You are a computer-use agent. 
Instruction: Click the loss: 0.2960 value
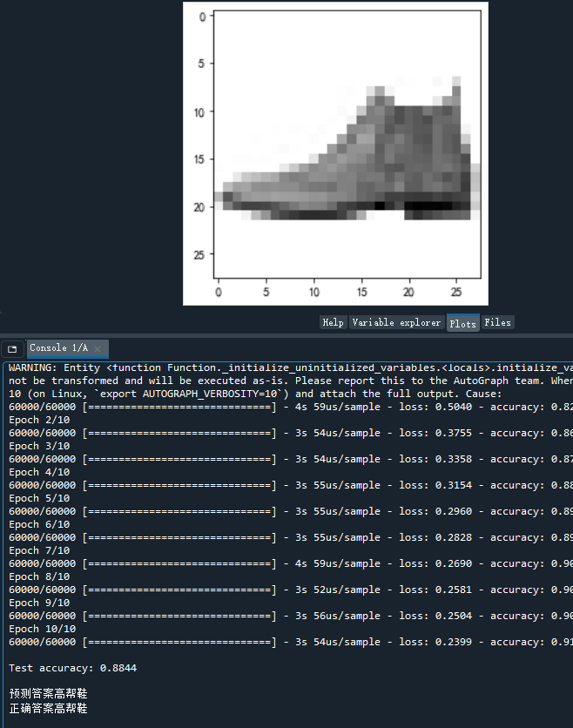(435, 511)
